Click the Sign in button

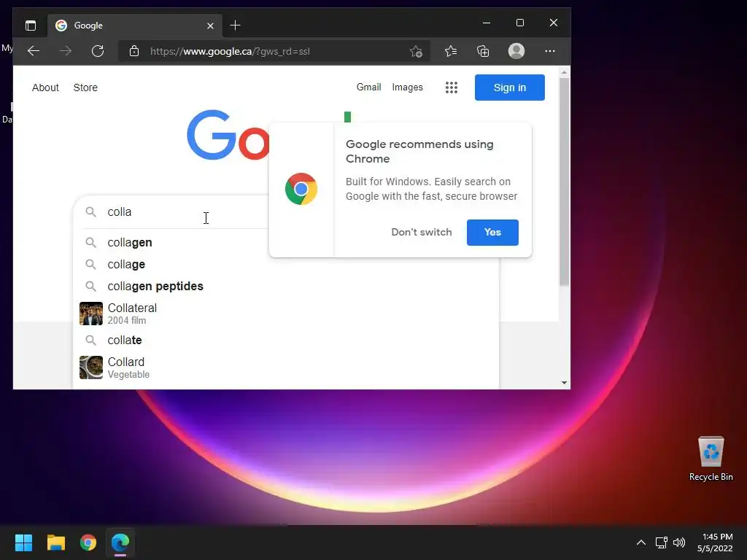510,87
